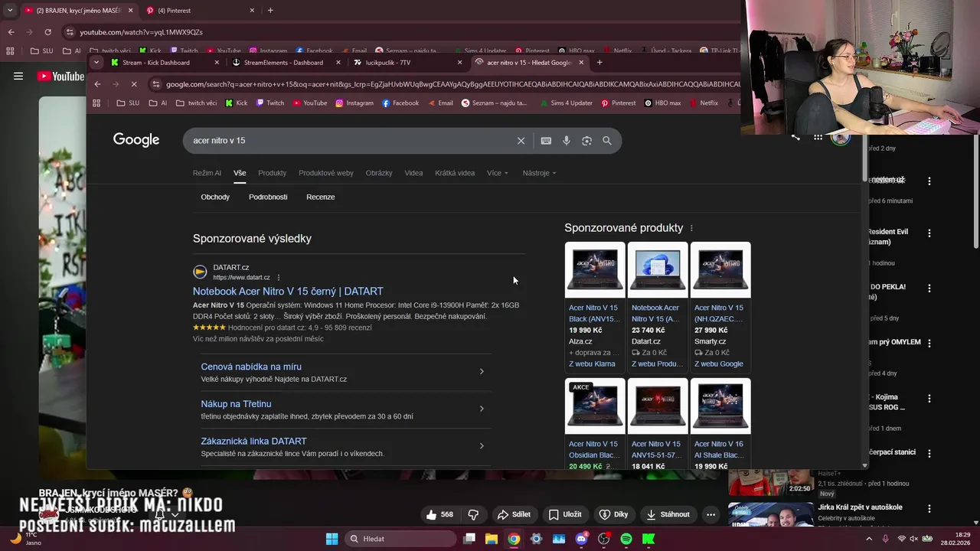
Task: Start voice search with the microphone icon
Action: coord(567,141)
